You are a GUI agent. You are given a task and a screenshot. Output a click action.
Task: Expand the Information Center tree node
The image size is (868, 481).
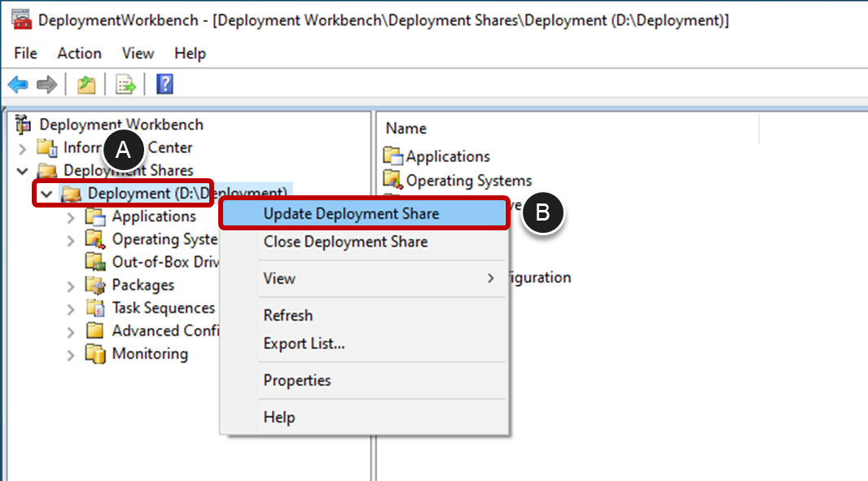click(22, 148)
